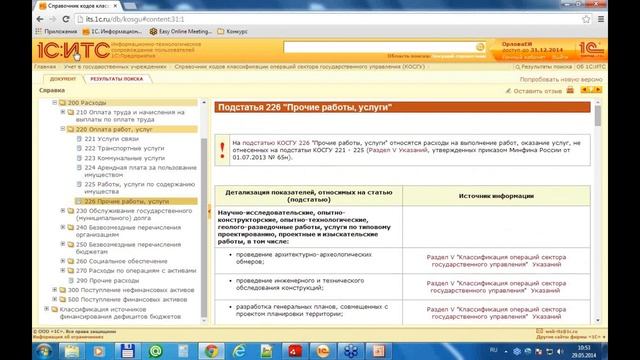Expand Классификация источников финансирования node

coord(46,309)
